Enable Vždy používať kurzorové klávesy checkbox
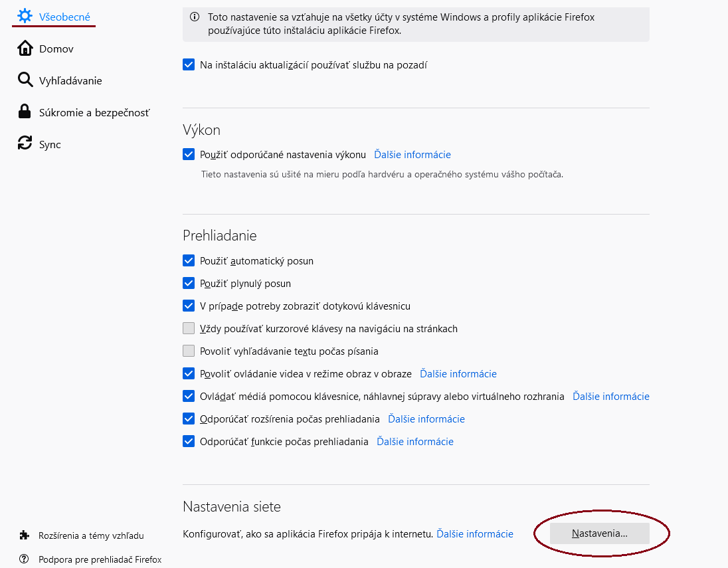This screenshot has width=728, height=568. [189, 328]
